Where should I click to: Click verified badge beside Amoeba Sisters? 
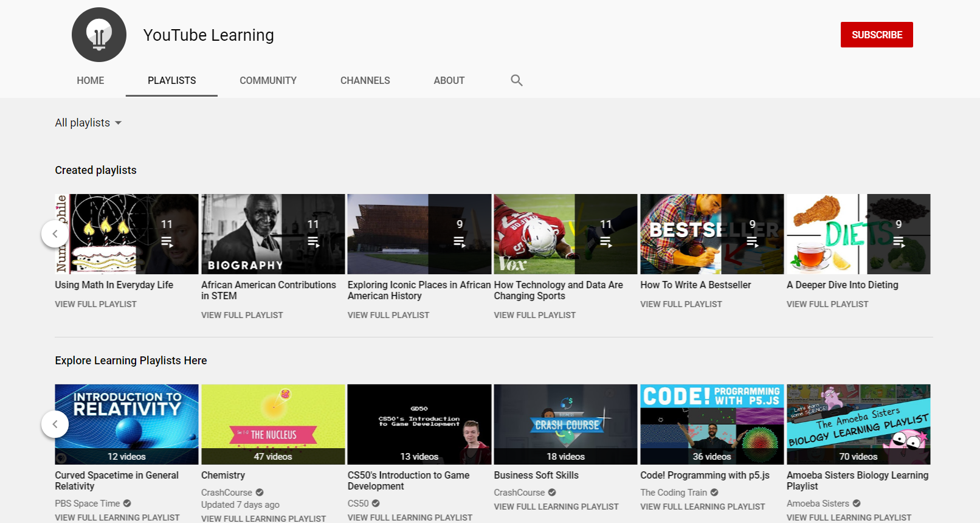[857, 504]
